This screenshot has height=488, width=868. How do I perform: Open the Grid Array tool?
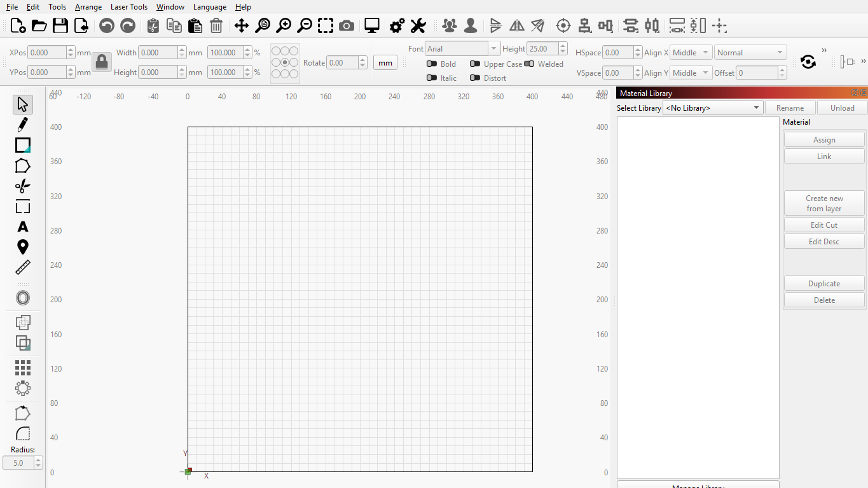(23, 367)
